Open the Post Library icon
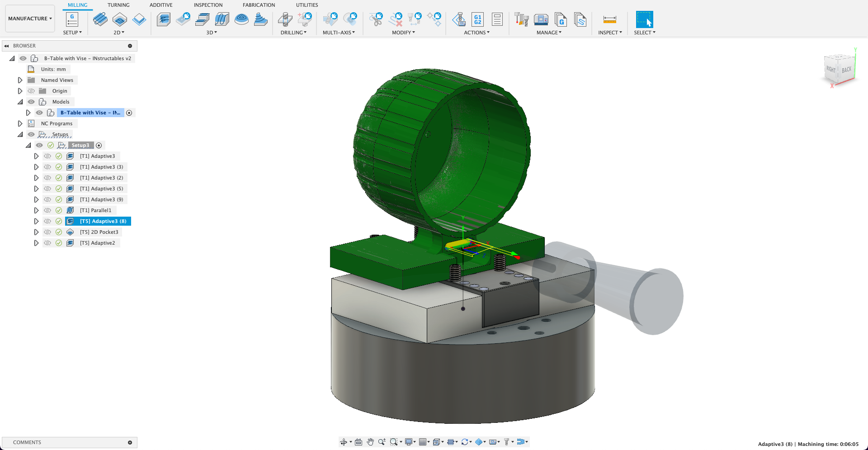The height and width of the screenshot is (450, 868). pos(561,19)
